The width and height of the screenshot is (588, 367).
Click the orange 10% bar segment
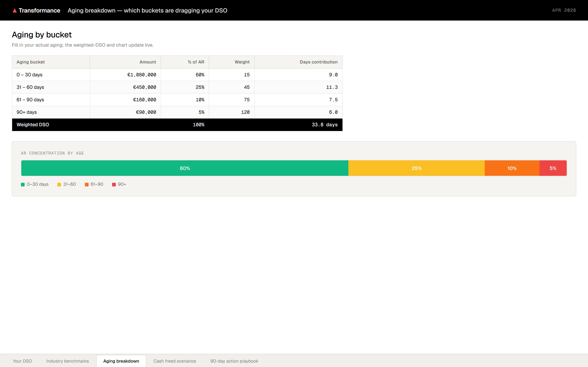[x=512, y=168]
